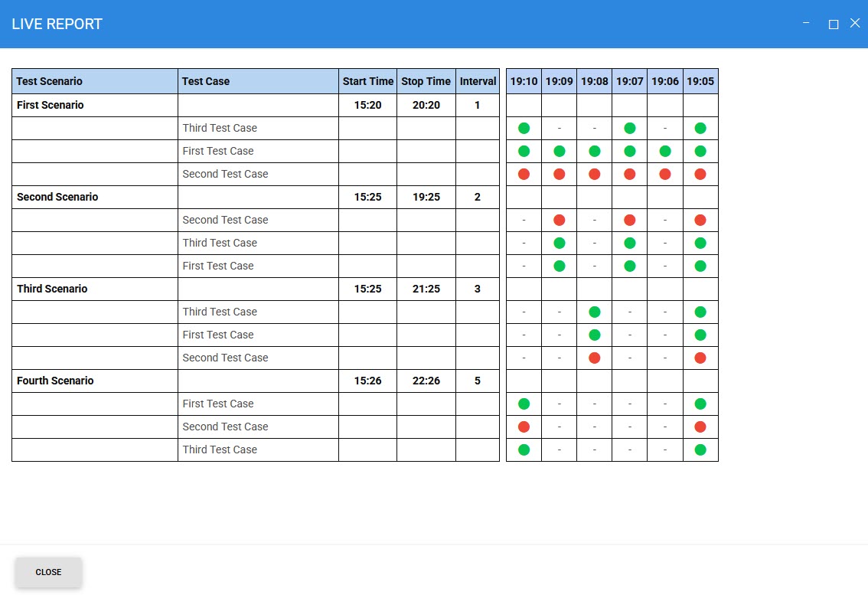Click green dot for Second Scenario First Test Case at 19:07
The image size is (868, 595).
click(x=630, y=266)
